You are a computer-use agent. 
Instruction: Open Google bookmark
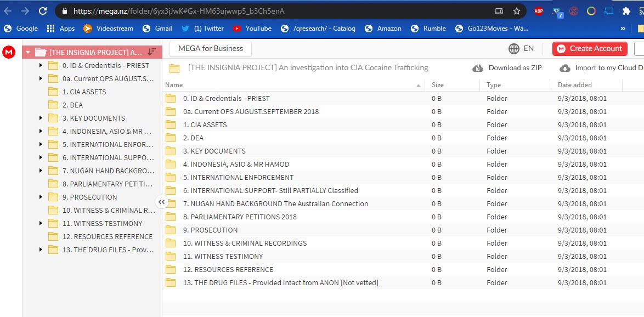pos(20,29)
